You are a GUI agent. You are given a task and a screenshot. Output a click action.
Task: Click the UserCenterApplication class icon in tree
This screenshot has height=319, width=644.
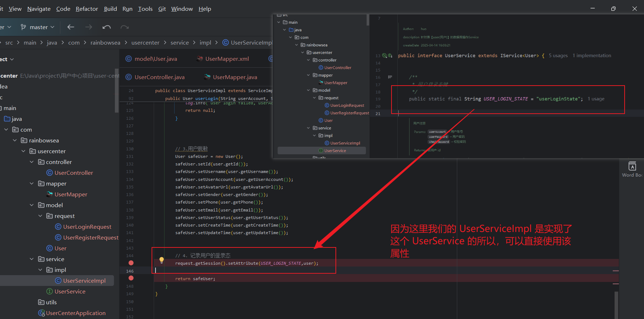(x=41, y=313)
